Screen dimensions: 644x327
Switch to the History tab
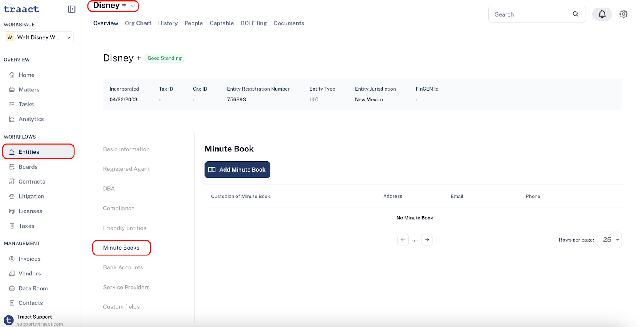click(168, 23)
